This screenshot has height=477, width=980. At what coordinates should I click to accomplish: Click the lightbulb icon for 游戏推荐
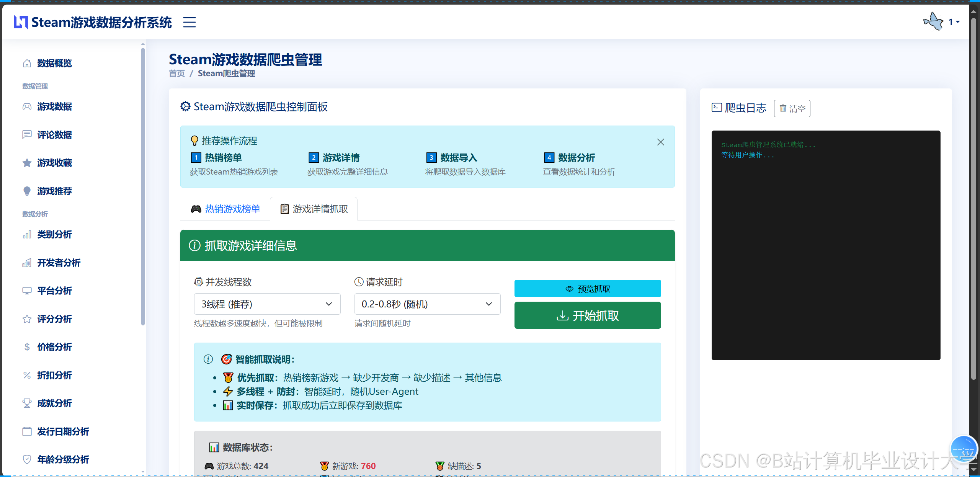pyautogui.click(x=26, y=191)
